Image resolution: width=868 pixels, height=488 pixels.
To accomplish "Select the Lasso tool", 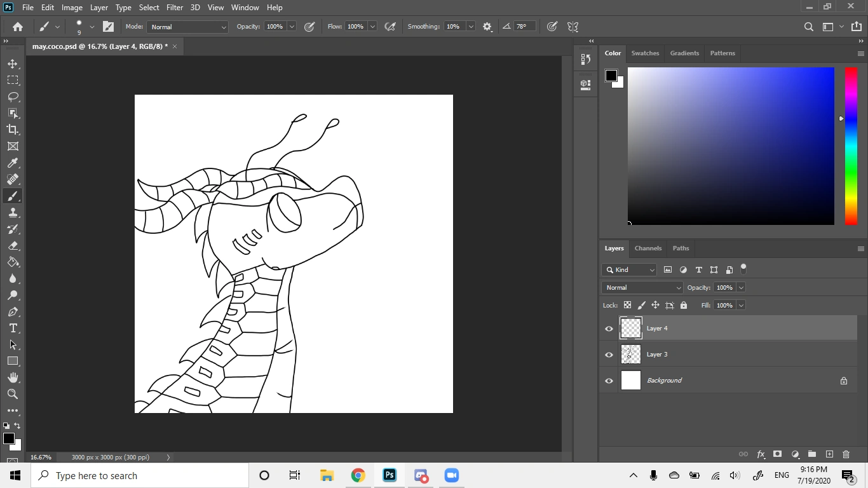I will click(13, 97).
